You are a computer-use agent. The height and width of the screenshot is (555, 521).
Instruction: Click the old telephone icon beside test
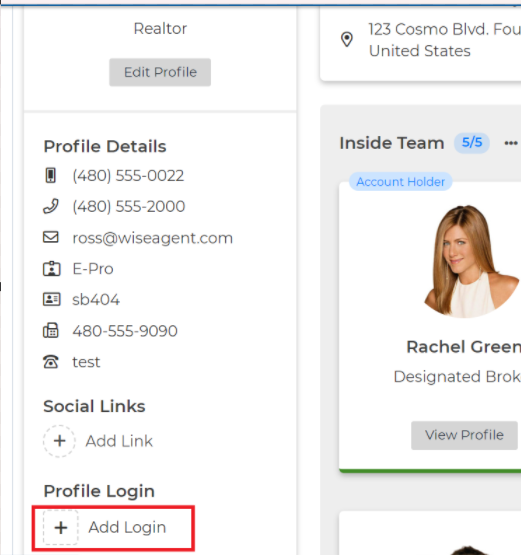[51, 362]
